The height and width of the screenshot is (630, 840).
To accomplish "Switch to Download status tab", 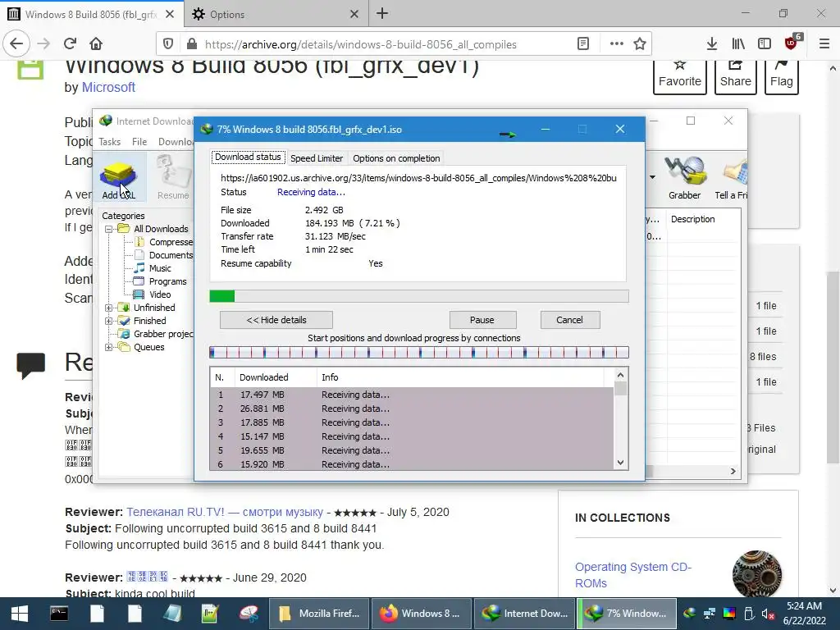I will point(248,157).
